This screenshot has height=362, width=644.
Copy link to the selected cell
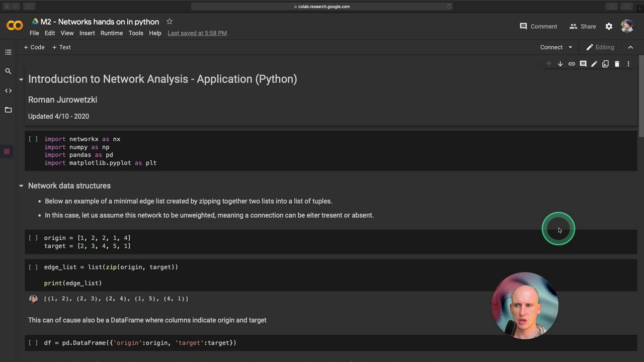572,64
